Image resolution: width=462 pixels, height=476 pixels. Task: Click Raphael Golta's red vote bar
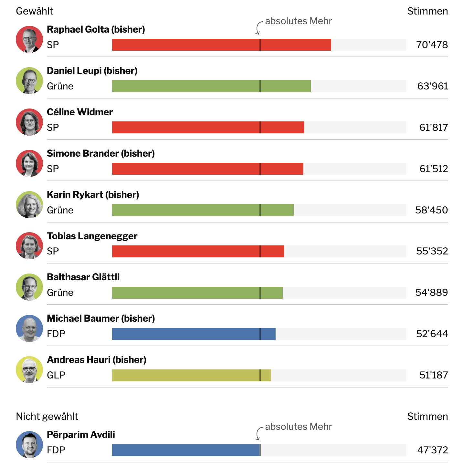221,45
